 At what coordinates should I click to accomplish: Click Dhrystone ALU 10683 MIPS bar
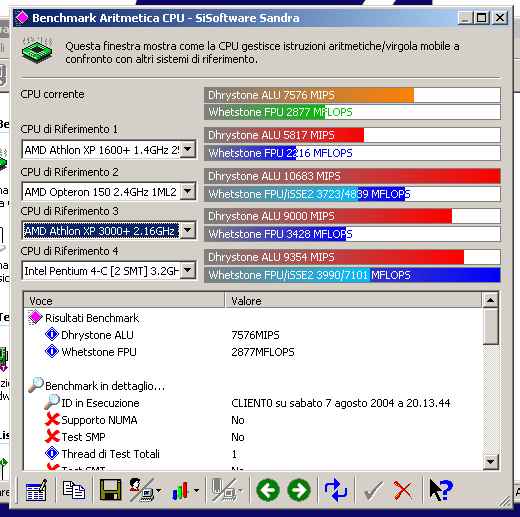(x=352, y=176)
